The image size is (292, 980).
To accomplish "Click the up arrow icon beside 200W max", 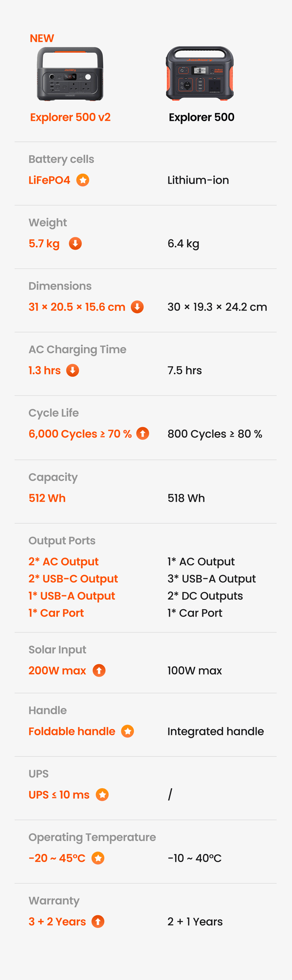I will (99, 671).
